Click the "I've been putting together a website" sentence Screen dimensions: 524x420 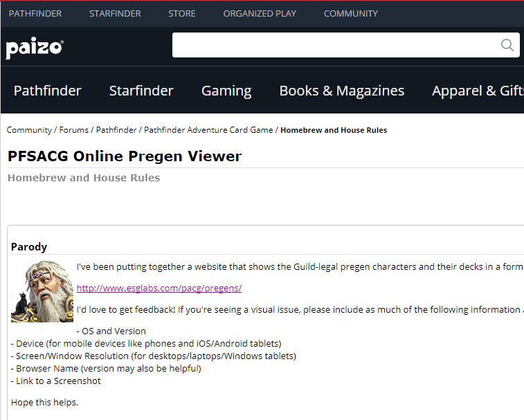[300, 266]
